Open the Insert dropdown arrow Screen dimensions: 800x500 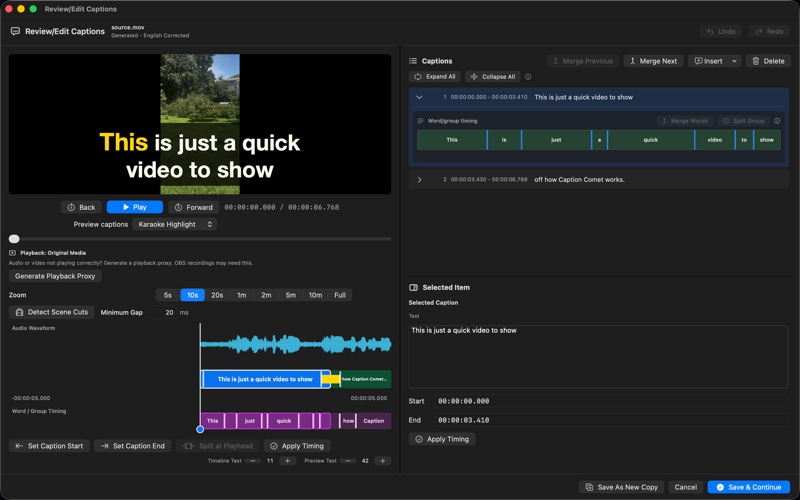(735, 61)
